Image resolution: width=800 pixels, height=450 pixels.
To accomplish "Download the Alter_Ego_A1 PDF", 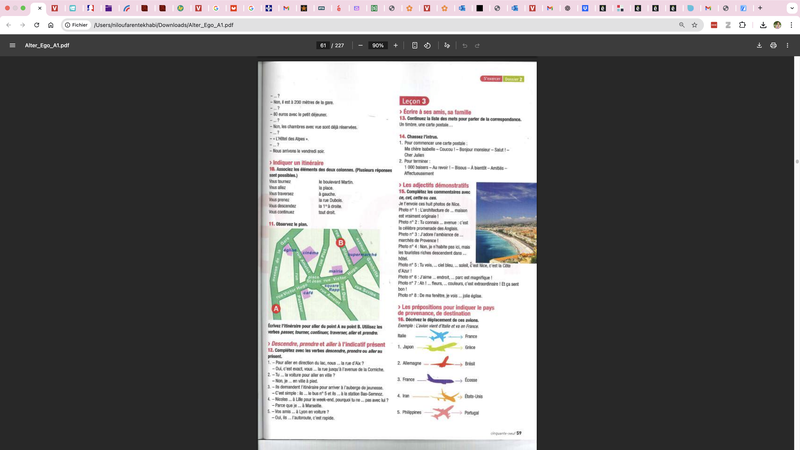I will (759, 45).
